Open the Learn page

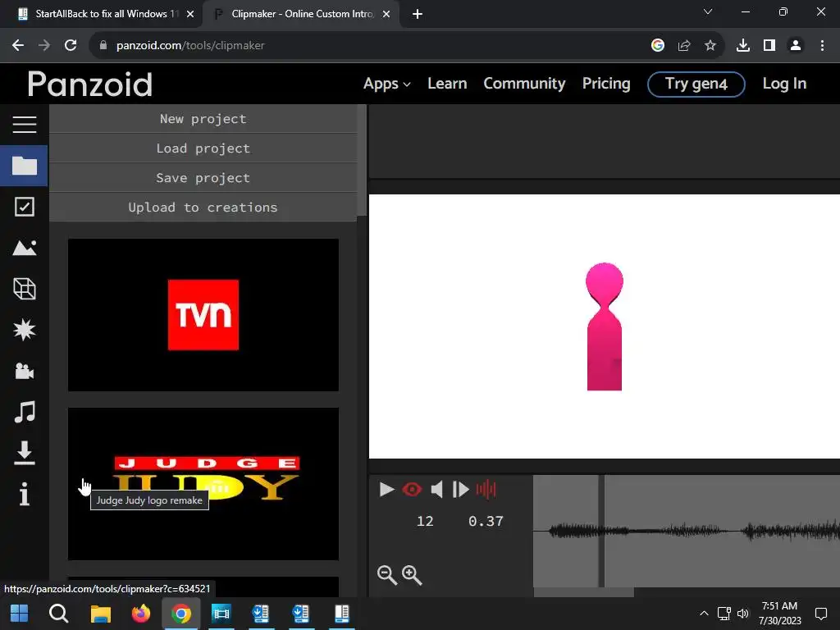point(447,84)
